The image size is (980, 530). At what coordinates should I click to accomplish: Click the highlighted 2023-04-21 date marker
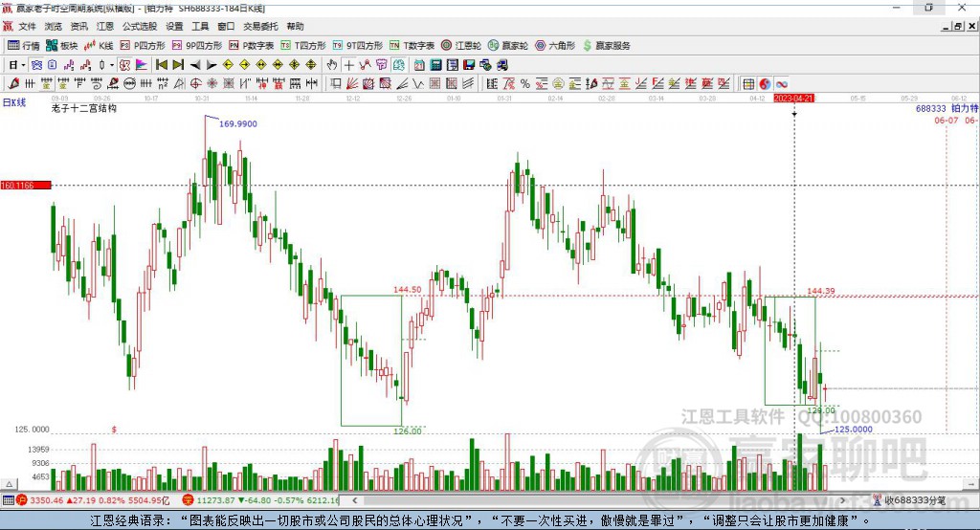[793, 99]
